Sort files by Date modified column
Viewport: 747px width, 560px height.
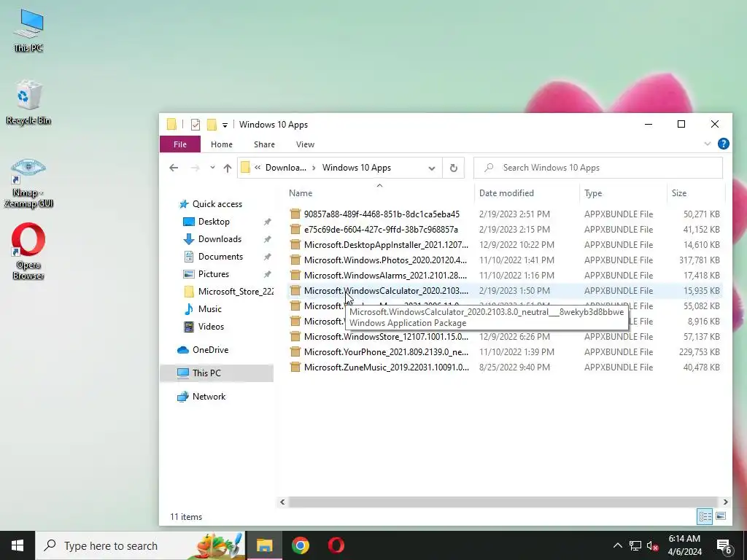pyautogui.click(x=506, y=192)
